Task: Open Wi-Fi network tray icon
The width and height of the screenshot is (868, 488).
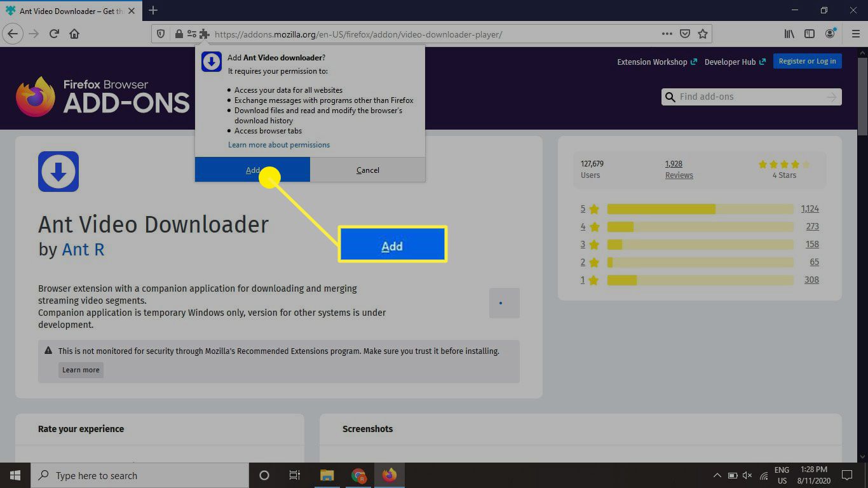Action: [x=763, y=475]
